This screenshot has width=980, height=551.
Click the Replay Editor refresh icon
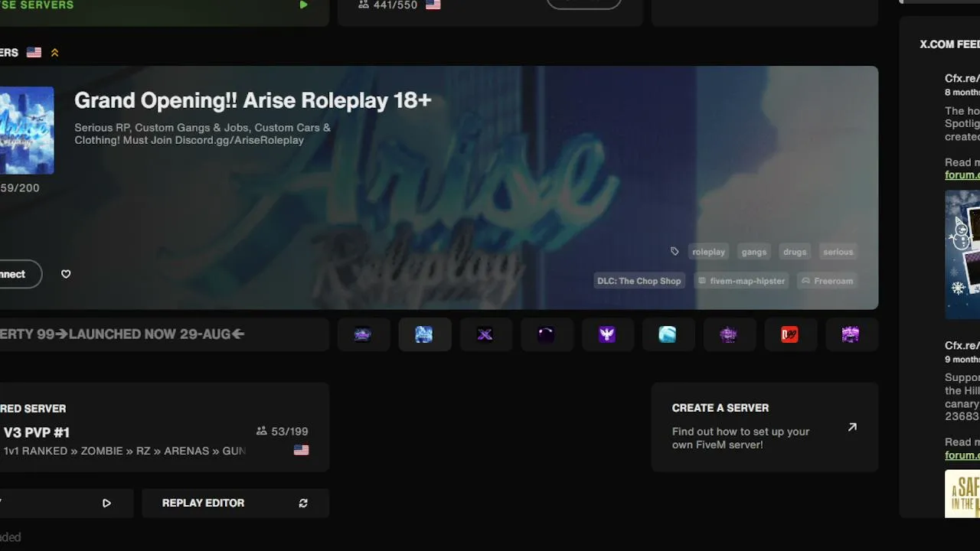tap(303, 503)
